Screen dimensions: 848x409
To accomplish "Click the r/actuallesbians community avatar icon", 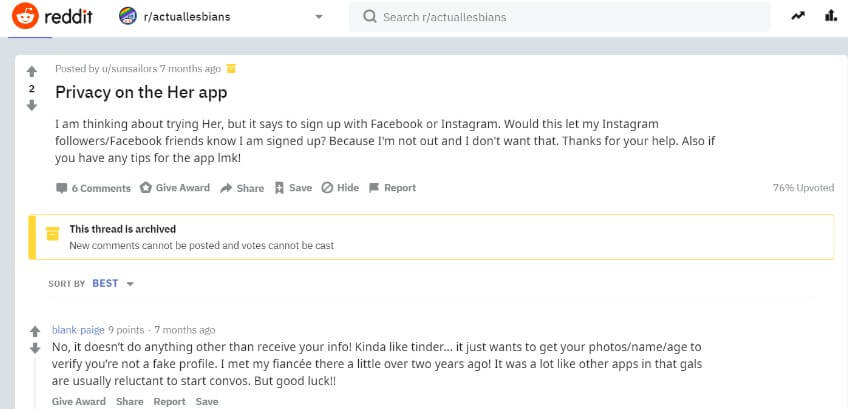I will click(x=128, y=16).
